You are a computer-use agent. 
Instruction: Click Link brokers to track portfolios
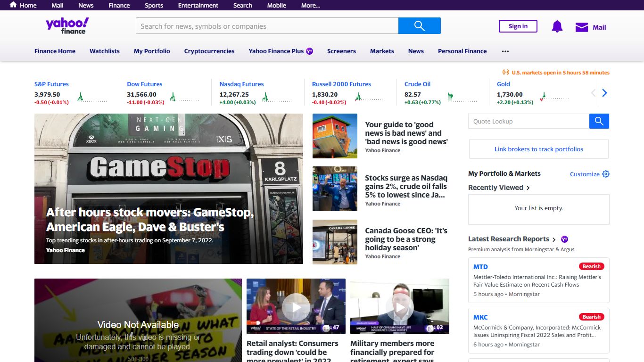tap(539, 149)
